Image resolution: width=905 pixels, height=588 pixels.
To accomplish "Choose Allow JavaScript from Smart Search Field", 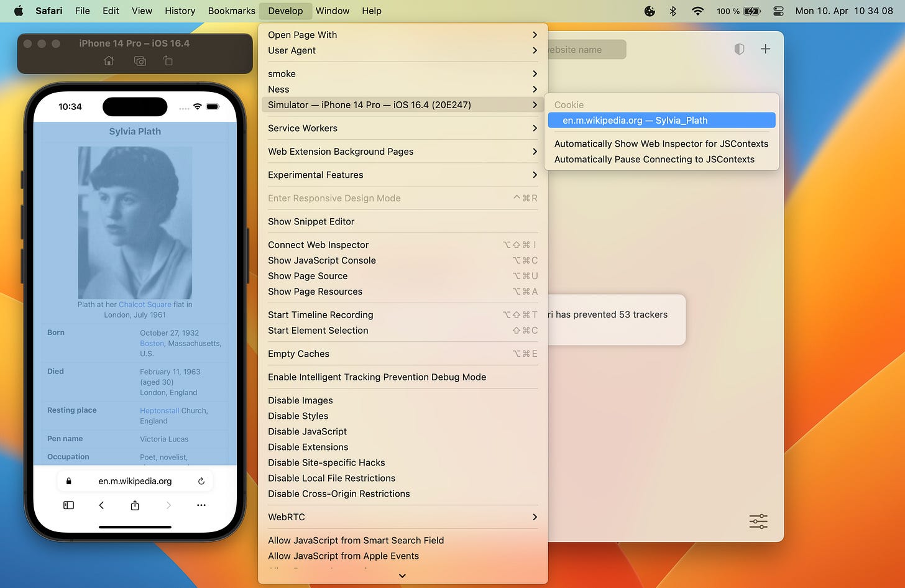I will 403,541.
